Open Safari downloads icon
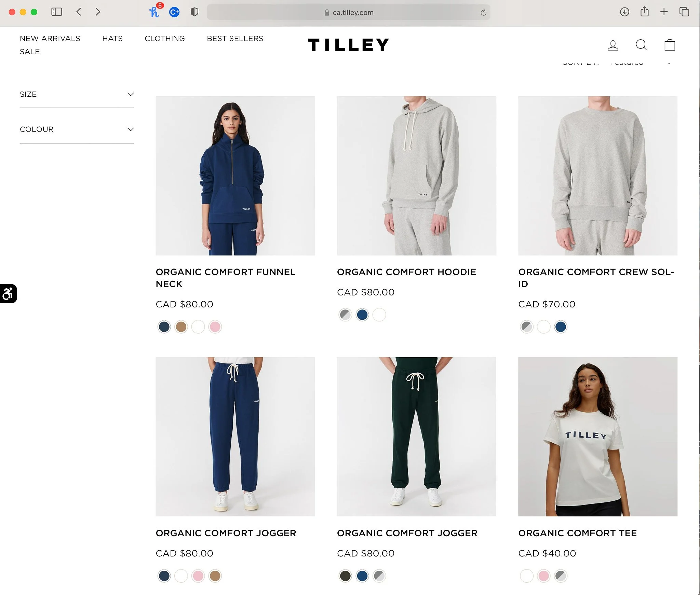 (624, 12)
